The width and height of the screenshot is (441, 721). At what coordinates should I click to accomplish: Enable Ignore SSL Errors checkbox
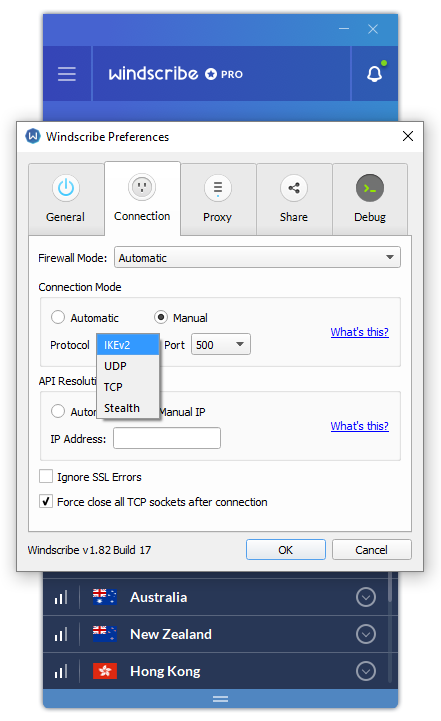pos(46,476)
